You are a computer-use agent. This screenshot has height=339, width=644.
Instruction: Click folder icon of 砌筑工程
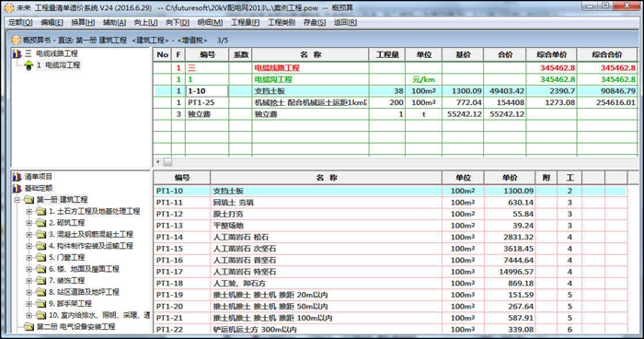pos(40,223)
